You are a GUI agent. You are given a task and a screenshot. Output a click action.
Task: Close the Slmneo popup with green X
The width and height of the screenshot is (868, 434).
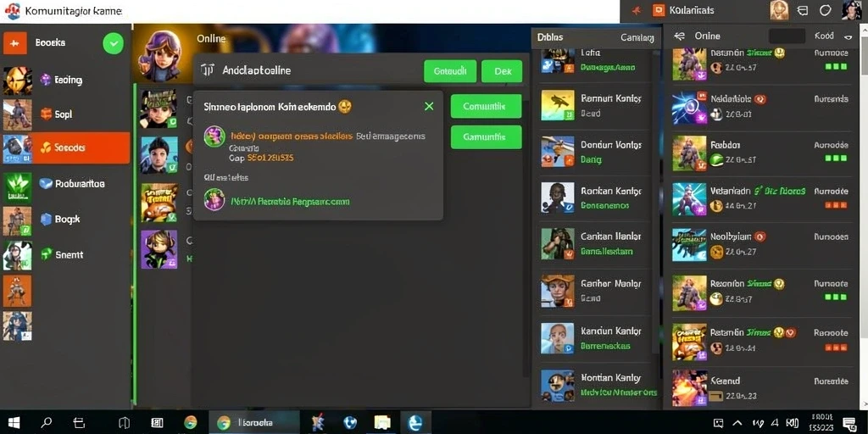[x=429, y=106]
